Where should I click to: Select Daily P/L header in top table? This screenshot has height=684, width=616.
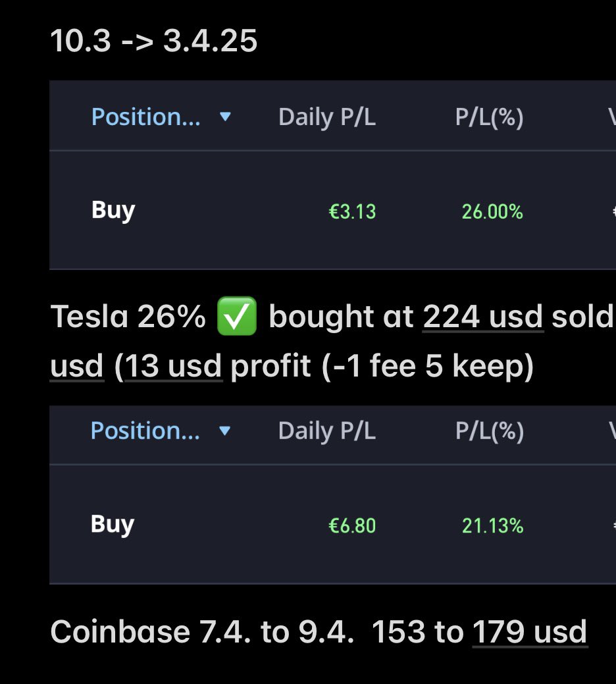pos(327,117)
